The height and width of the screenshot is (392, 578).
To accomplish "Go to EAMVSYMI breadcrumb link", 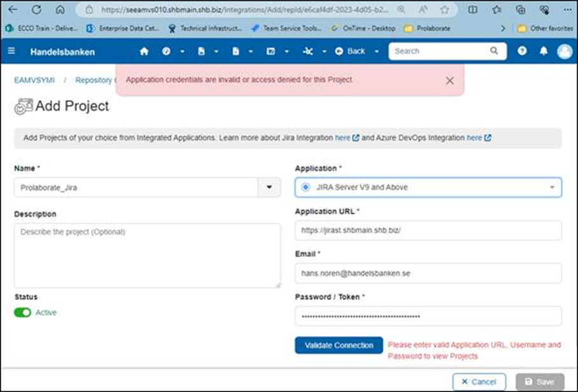I will pos(34,80).
